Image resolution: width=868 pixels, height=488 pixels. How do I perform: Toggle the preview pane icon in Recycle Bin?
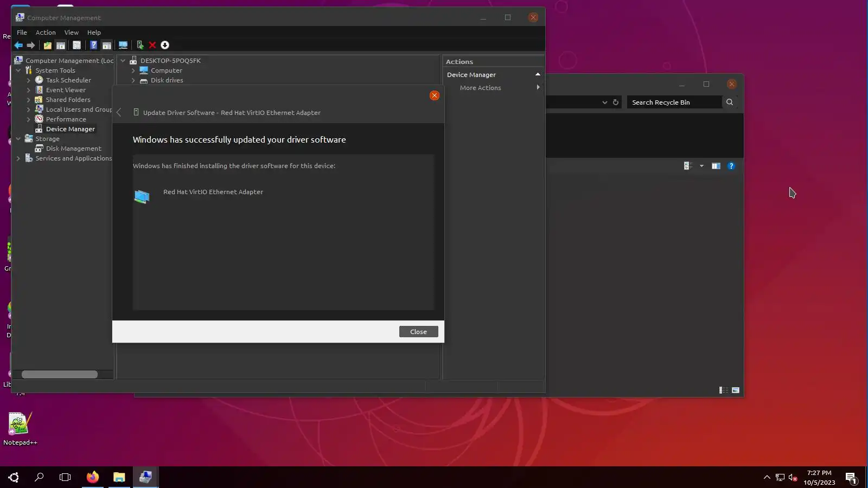(x=716, y=166)
